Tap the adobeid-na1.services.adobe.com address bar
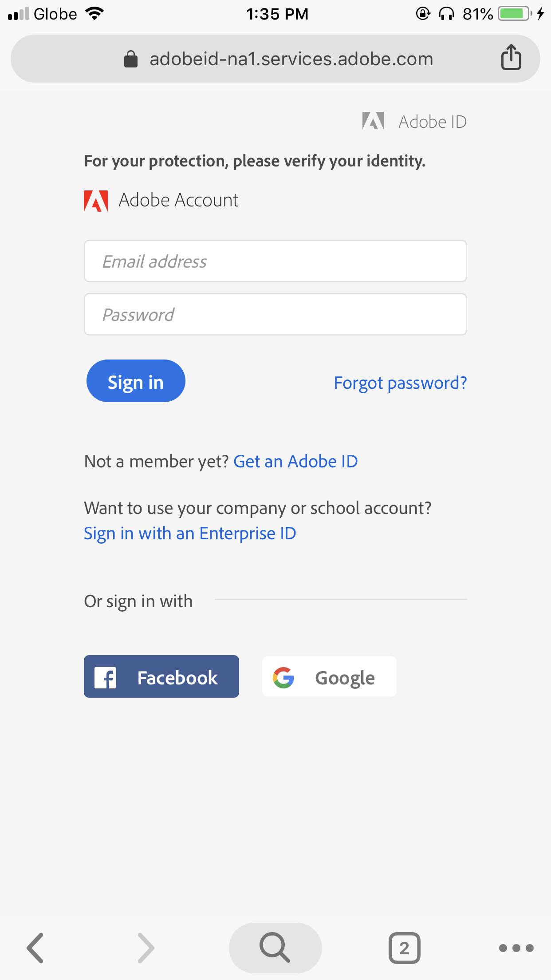The width and height of the screenshot is (551, 980). [275, 59]
